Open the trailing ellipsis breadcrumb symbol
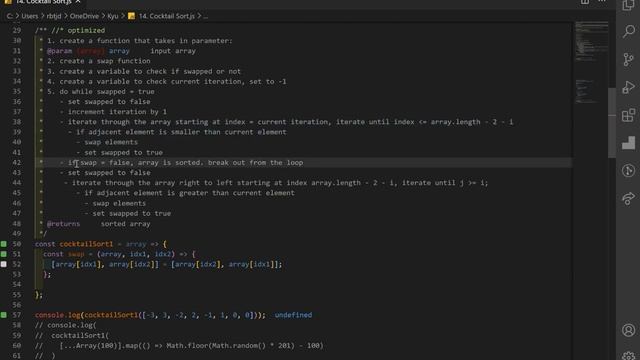 point(205,16)
